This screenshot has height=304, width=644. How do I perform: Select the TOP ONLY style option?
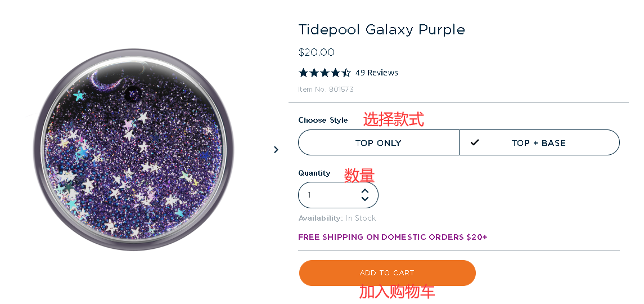tap(378, 143)
